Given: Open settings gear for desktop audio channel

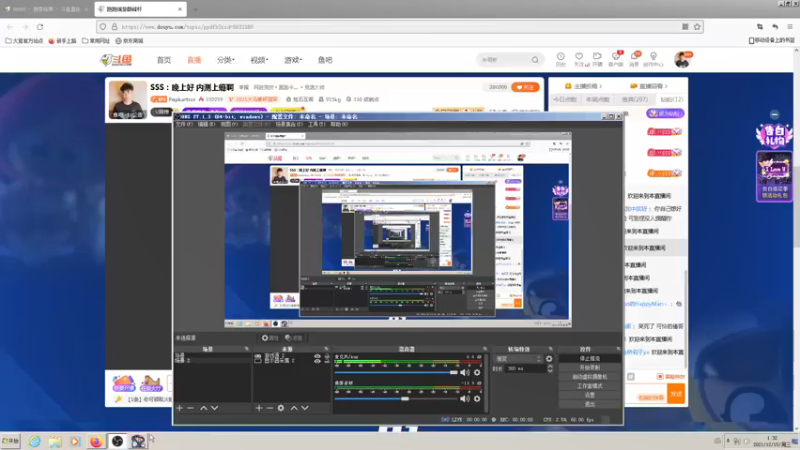Looking at the screenshot, I should pyautogui.click(x=477, y=398).
